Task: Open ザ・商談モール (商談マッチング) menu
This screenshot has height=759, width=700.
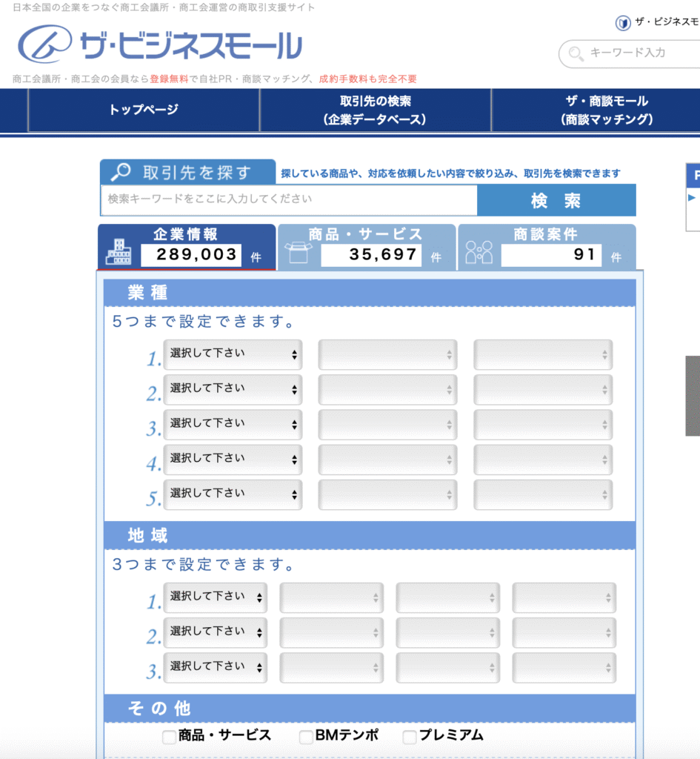Action: [x=596, y=110]
